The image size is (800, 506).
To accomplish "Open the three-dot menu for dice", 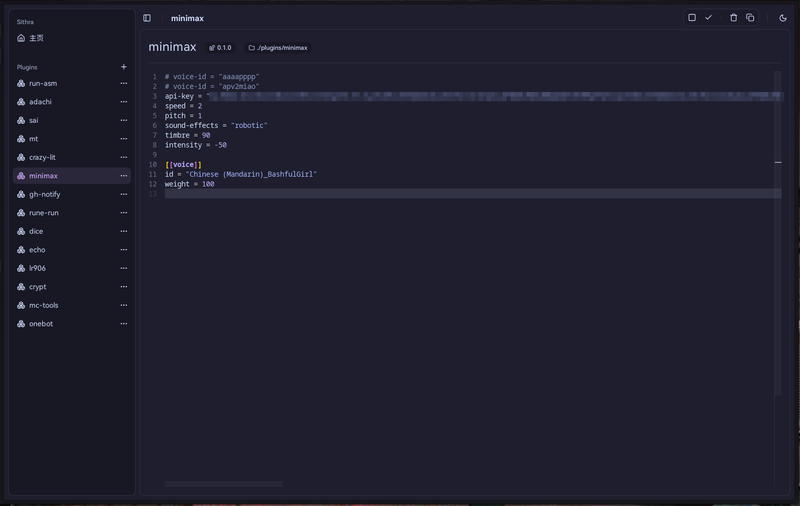I will coord(124,232).
